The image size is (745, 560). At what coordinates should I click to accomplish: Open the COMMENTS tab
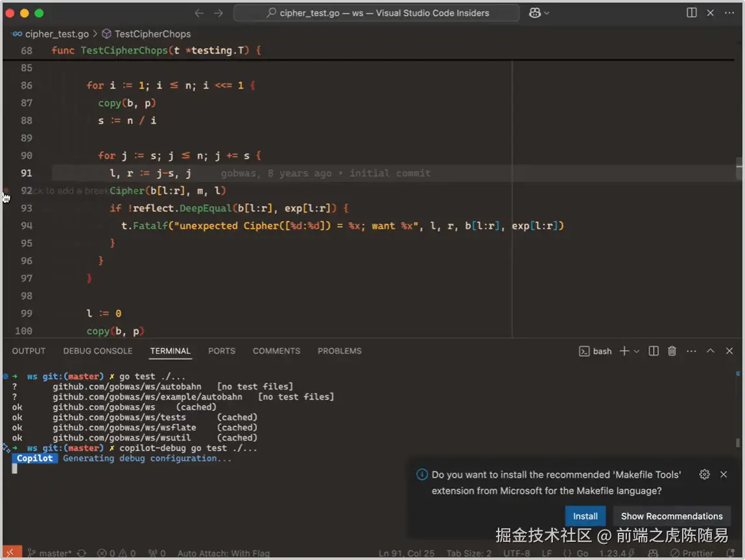tap(276, 351)
